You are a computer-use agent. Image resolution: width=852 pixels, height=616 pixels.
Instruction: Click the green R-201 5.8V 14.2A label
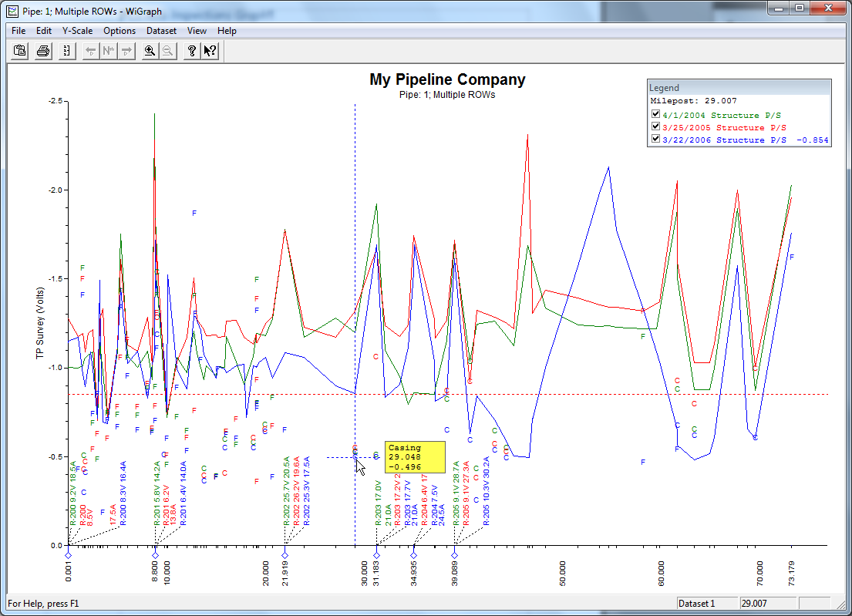tap(157, 493)
